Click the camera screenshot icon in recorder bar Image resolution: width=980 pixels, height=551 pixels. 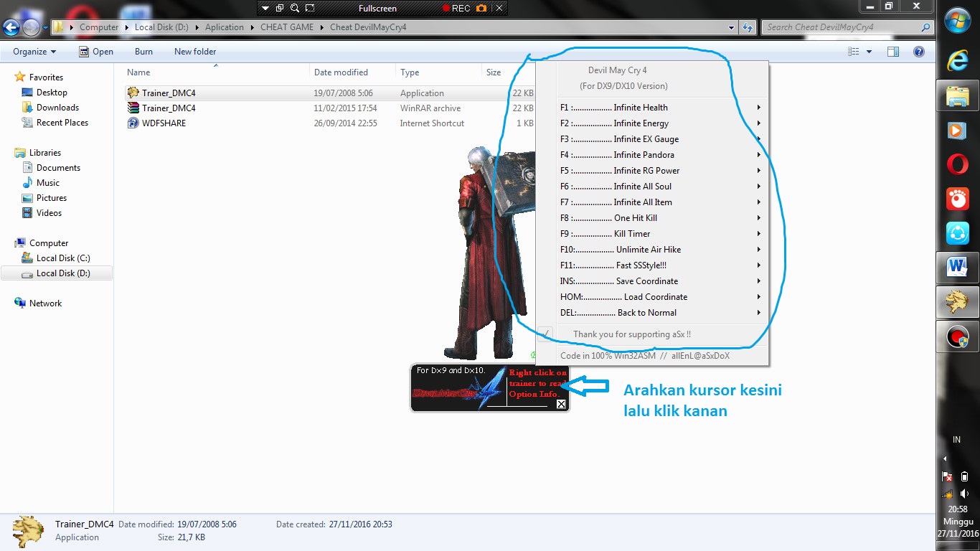point(481,8)
